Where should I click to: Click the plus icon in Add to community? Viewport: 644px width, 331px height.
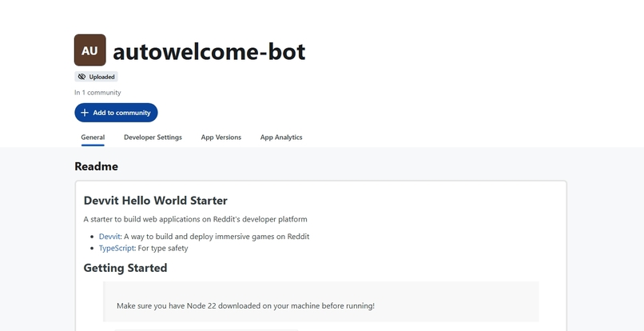pos(85,113)
